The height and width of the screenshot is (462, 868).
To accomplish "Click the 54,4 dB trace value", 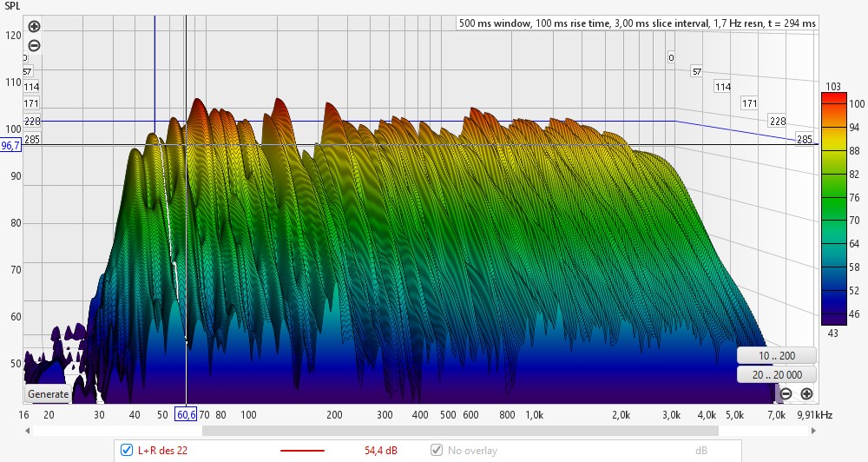I will click(381, 451).
